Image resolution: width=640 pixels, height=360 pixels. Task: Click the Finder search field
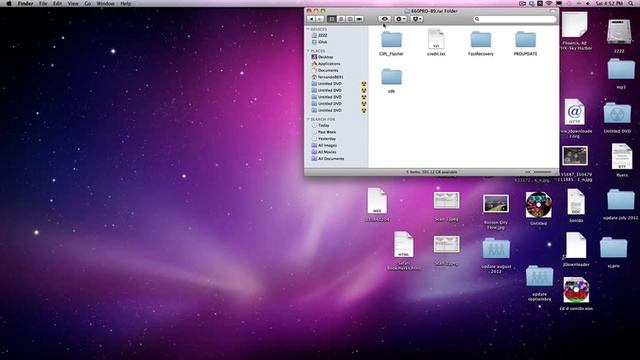coord(514,19)
